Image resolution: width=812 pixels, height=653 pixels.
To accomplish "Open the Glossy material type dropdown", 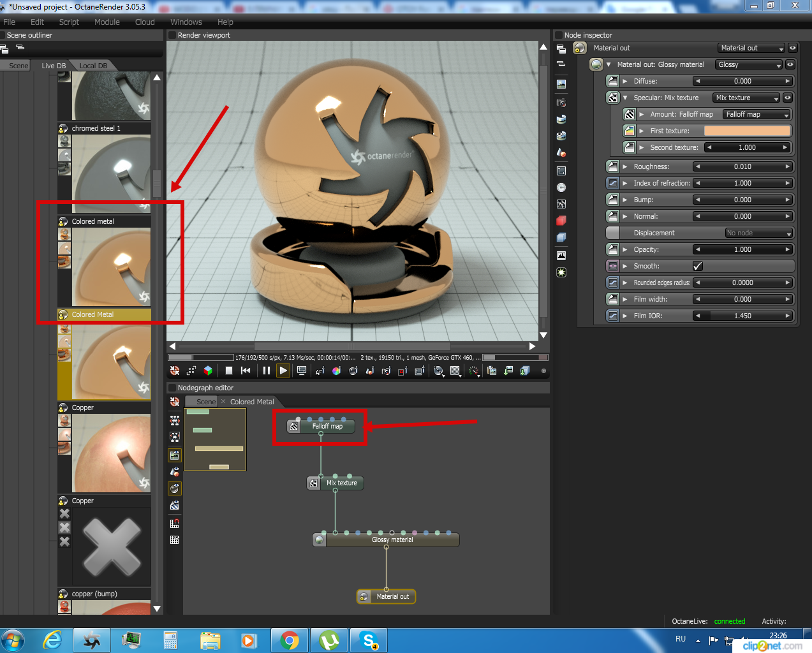I will click(x=749, y=64).
